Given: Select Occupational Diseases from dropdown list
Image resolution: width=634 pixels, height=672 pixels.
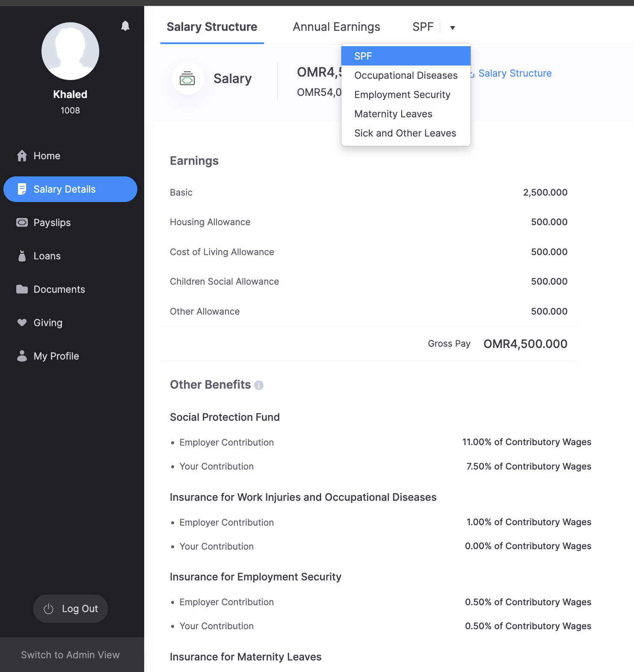Looking at the screenshot, I should (x=406, y=75).
